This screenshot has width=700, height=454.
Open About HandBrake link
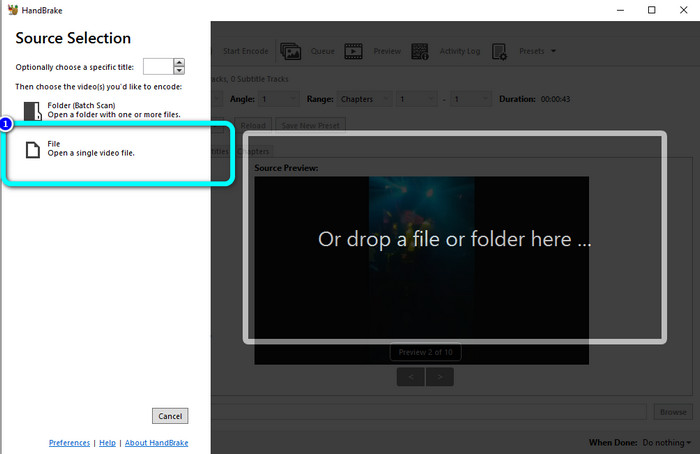pyautogui.click(x=156, y=443)
